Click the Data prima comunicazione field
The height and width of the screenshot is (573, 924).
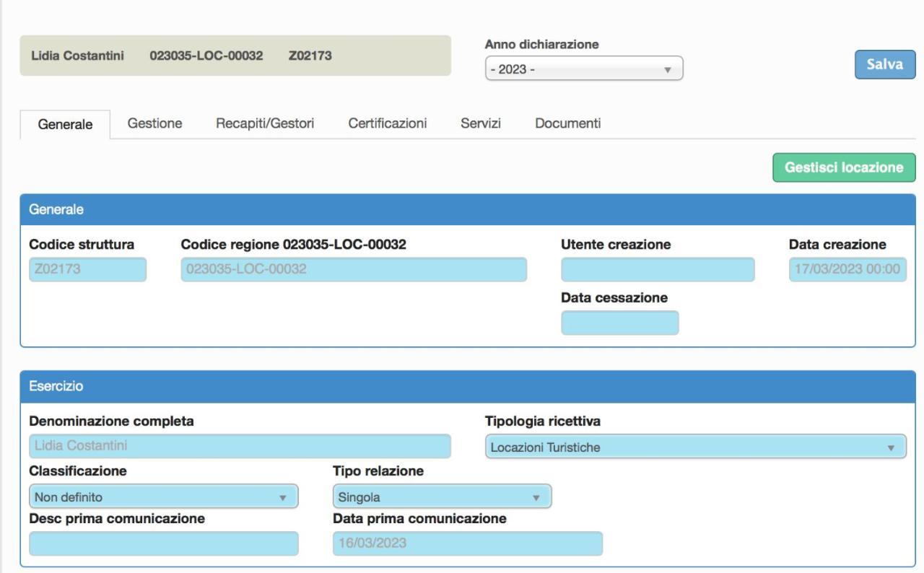pos(467,544)
